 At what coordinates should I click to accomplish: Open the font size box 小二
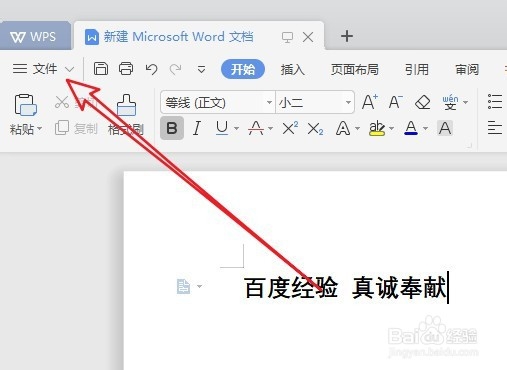[315, 102]
